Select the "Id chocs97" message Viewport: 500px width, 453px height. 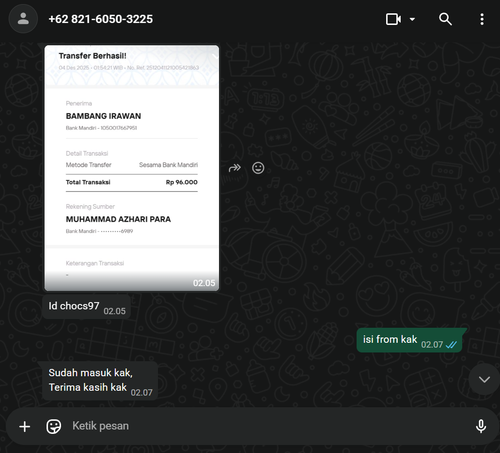86,307
